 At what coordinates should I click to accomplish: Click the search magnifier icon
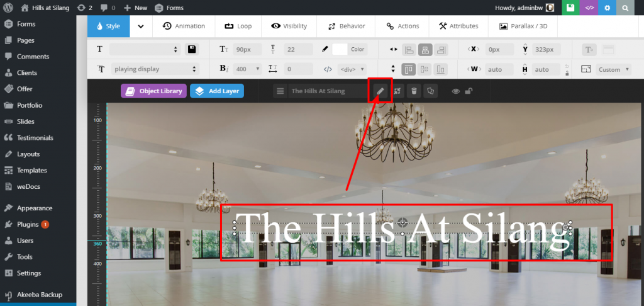coord(625,8)
